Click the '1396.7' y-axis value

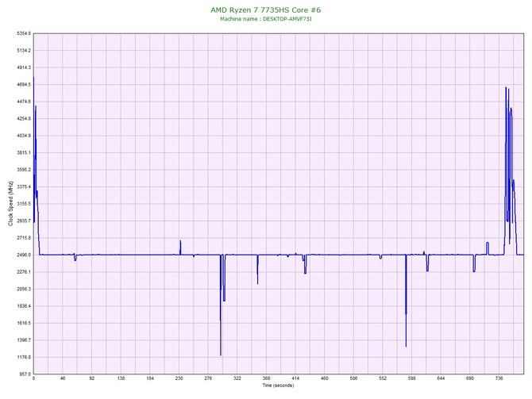[x=24, y=340]
